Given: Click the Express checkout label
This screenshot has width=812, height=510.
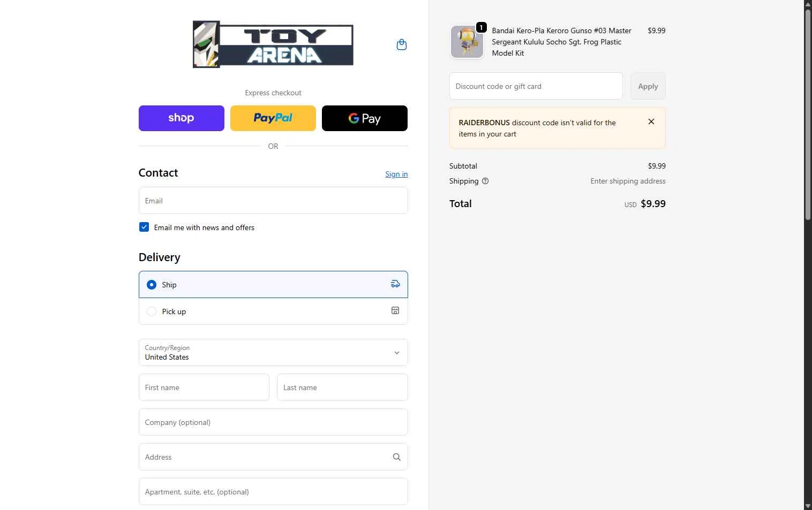Looking at the screenshot, I should click(x=273, y=93).
